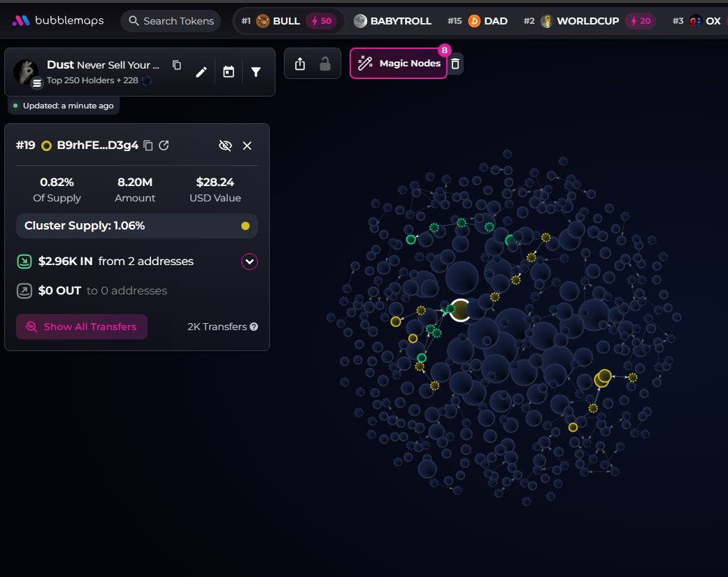Viewport: 728px width, 577px height.
Task: Open the #15 DAD trending token
Action: point(477,21)
